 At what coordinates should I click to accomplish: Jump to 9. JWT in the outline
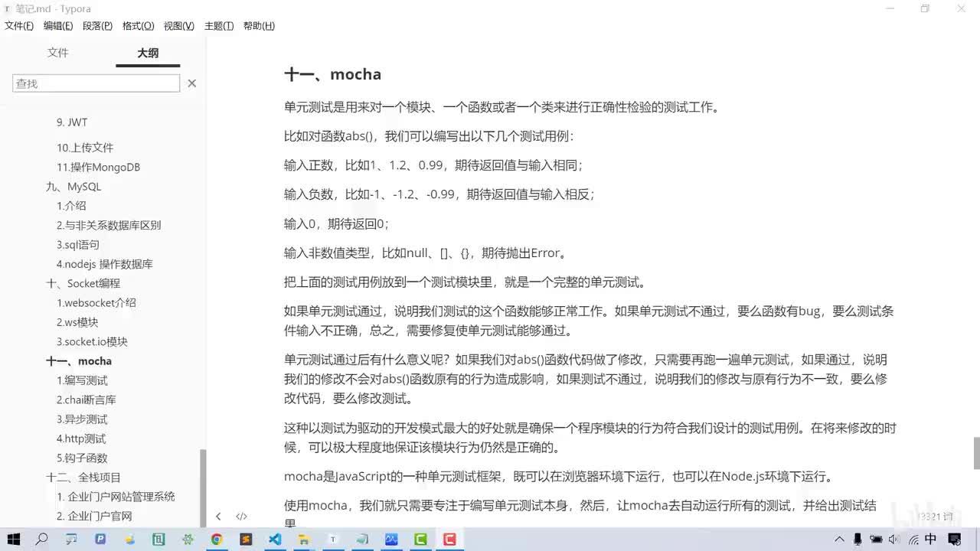(x=72, y=122)
